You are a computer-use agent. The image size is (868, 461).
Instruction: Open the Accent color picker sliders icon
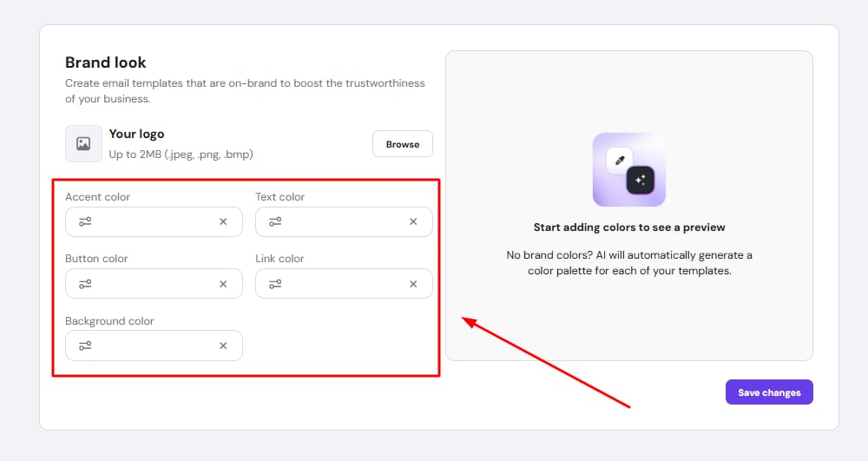85,221
